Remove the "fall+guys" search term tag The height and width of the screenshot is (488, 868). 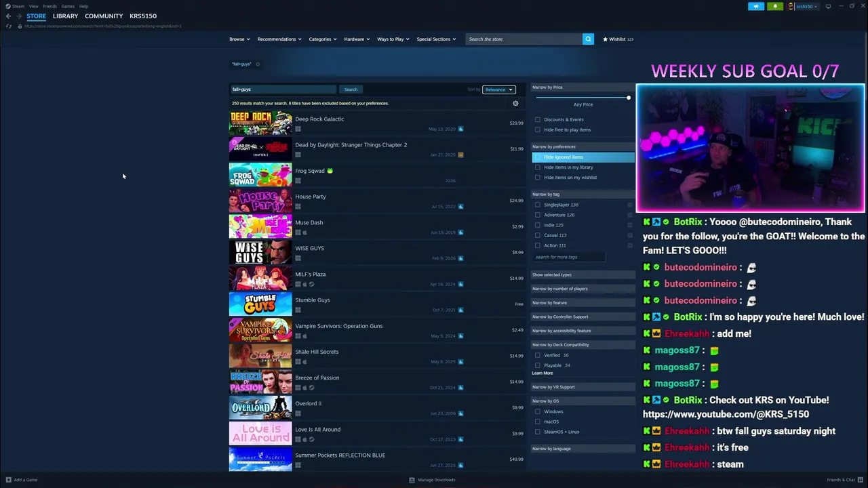point(258,64)
